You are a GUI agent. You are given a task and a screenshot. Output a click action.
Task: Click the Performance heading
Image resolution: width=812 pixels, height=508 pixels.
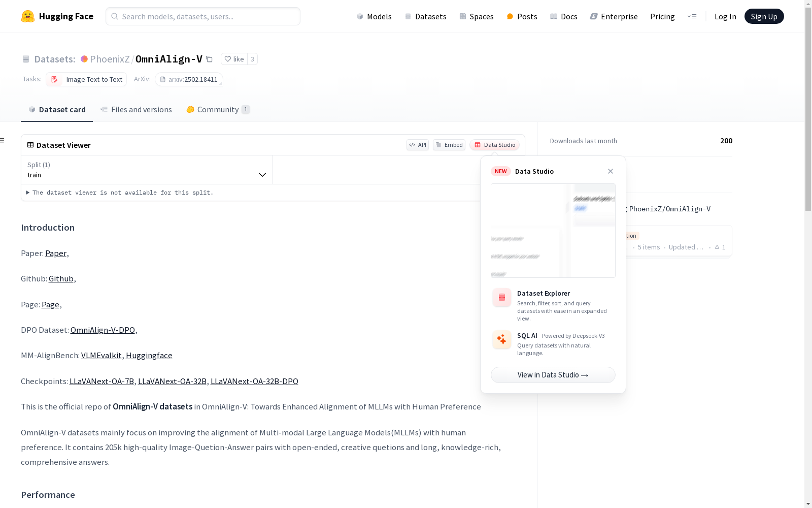[48, 495]
